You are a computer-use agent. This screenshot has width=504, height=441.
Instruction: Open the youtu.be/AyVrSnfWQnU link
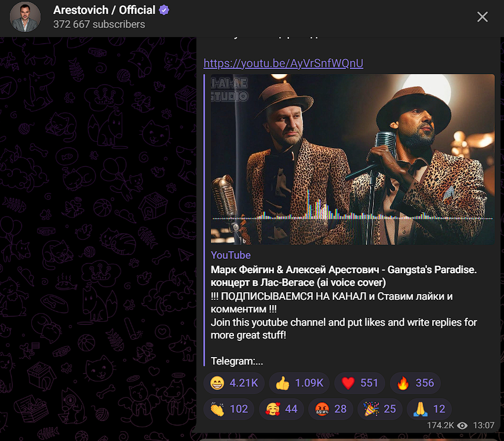(x=283, y=63)
